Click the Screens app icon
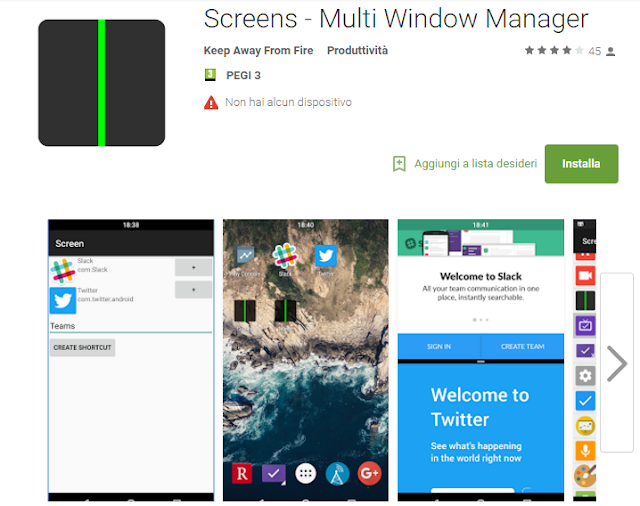This screenshot has height=506, width=640. point(102,83)
